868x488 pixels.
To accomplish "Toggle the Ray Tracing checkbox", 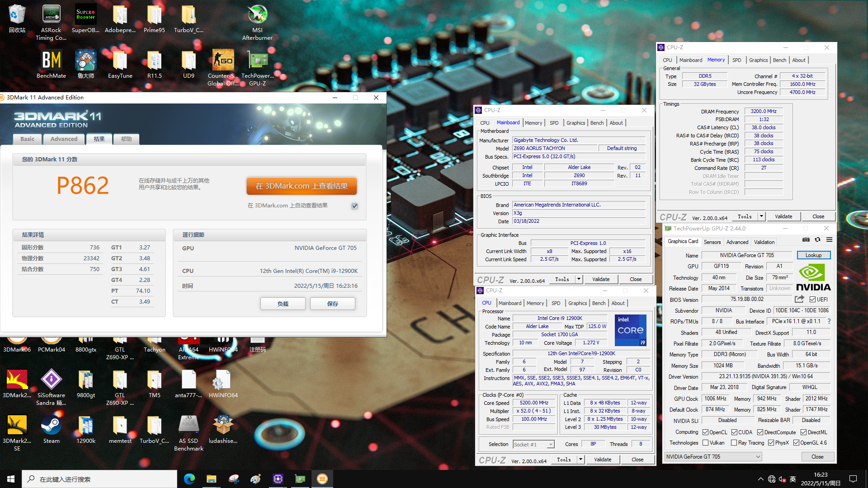I will tap(734, 443).
